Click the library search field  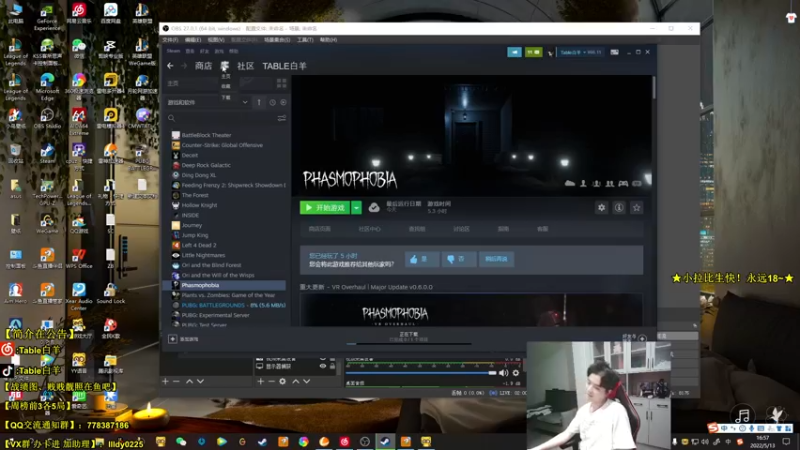pyautogui.click(x=221, y=118)
